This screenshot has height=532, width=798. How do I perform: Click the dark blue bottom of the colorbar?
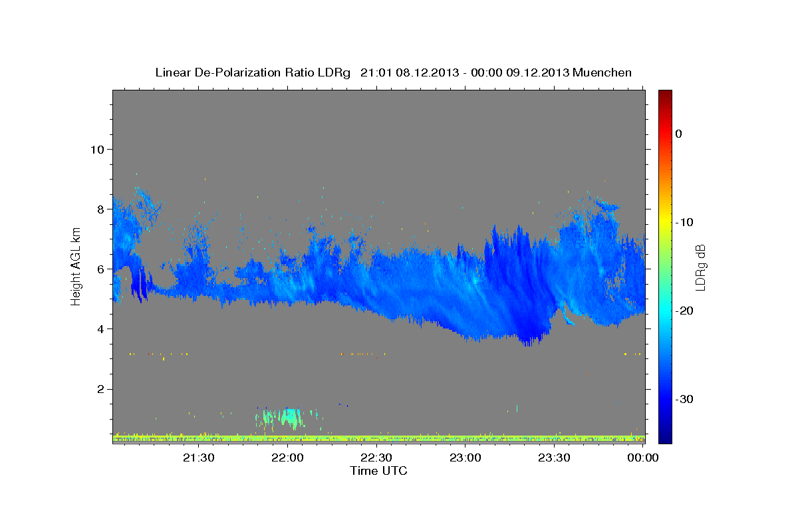pyautogui.click(x=664, y=436)
